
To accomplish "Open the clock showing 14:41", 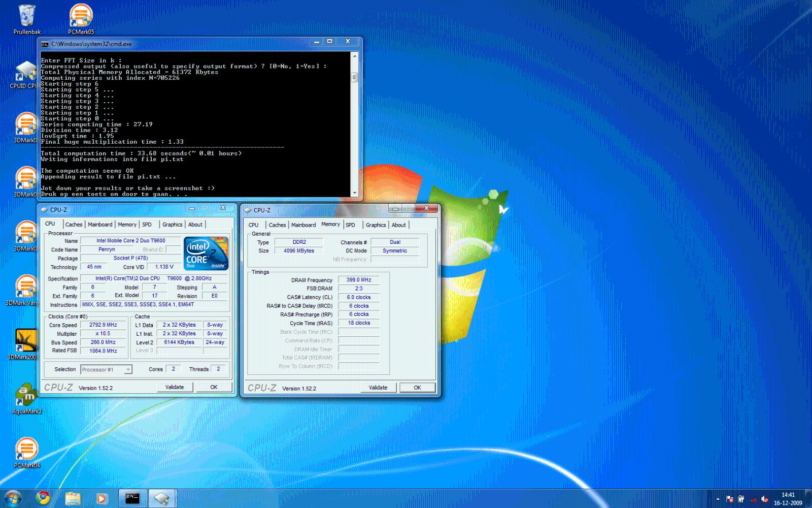I will 788,498.
